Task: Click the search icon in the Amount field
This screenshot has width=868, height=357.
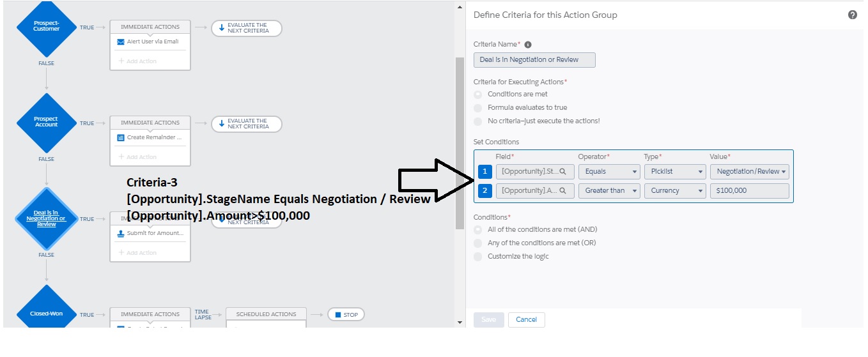Action: click(563, 191)
